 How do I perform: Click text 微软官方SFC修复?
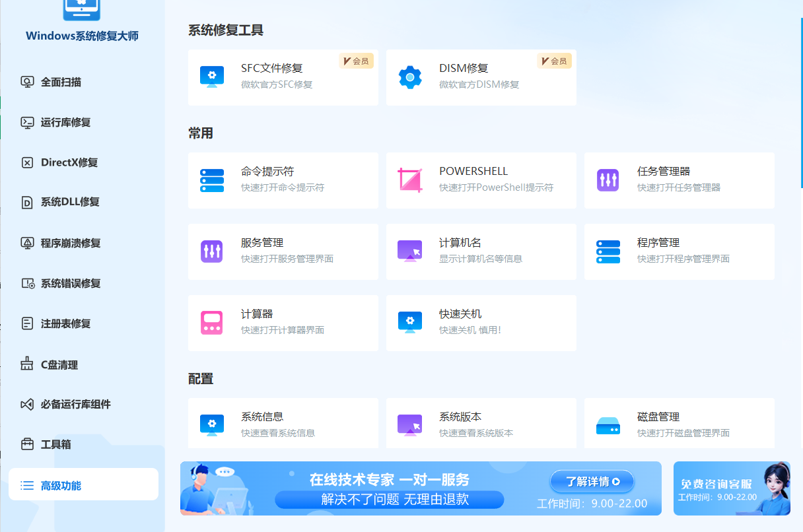pos(277,84)
